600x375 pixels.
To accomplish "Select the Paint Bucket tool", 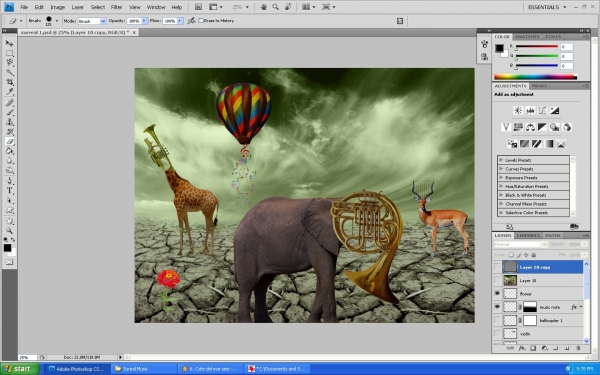I will coord(9,151).
